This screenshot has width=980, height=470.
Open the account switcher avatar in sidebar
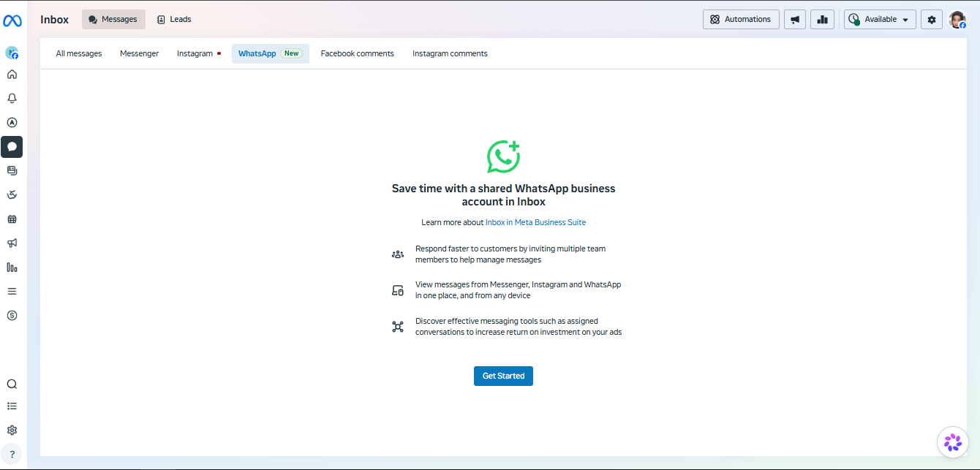click(12, 53)
